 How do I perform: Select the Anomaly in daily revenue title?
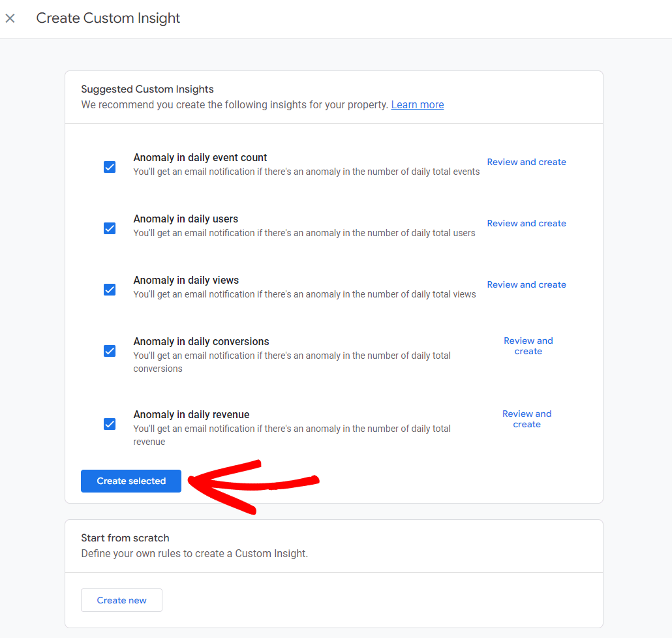coord(191,414)
